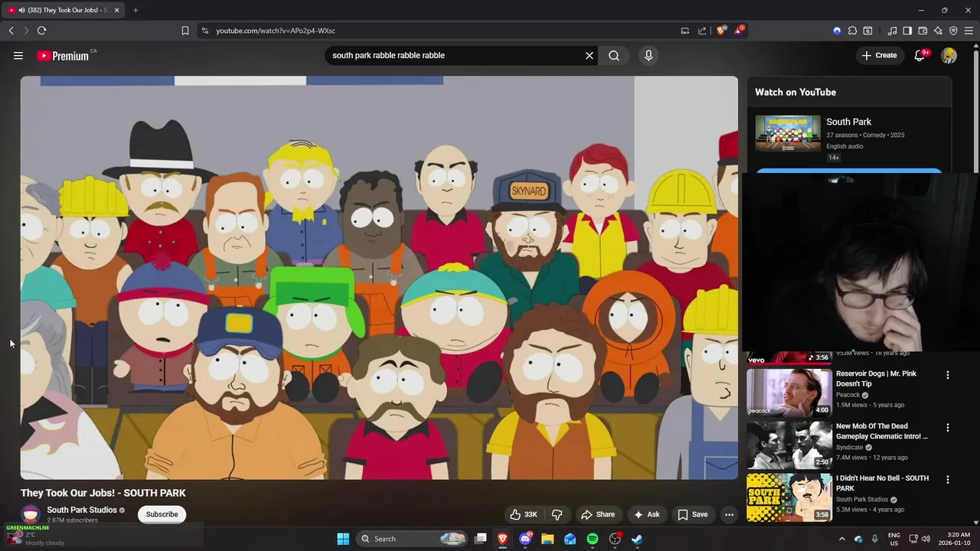Open Brave Rewards triangle icon
The image size is (980, 551).
coord(739,31)
